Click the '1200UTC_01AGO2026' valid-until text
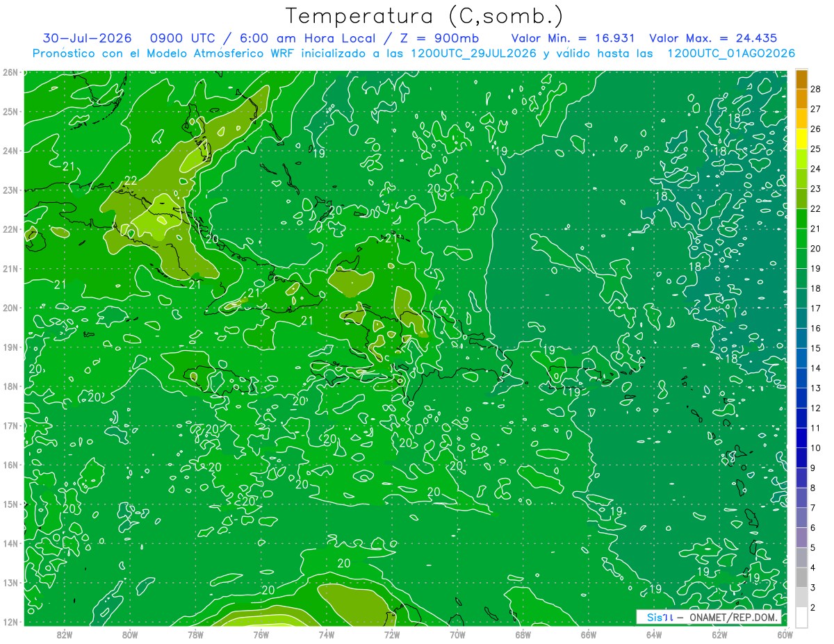The width and height of the screenshot is (834, 644). [731, 53]
